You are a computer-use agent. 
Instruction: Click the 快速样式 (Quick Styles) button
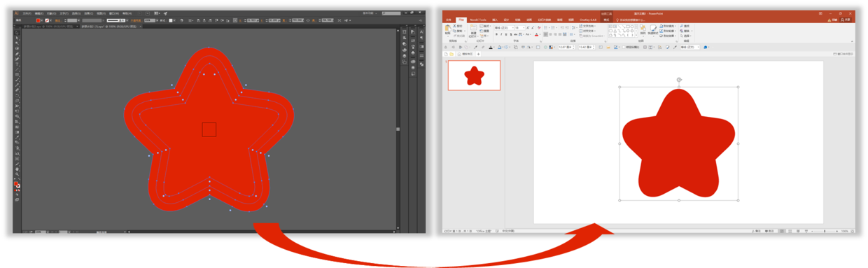[652, 30]
